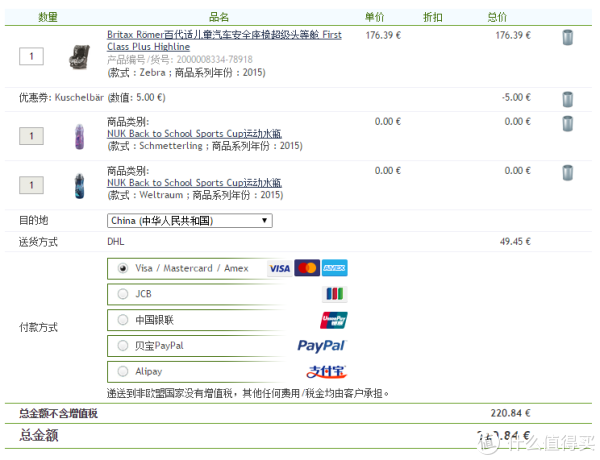Click the UnionPay card logo
This screenshot has width=600, height=460.
point(334,320)
